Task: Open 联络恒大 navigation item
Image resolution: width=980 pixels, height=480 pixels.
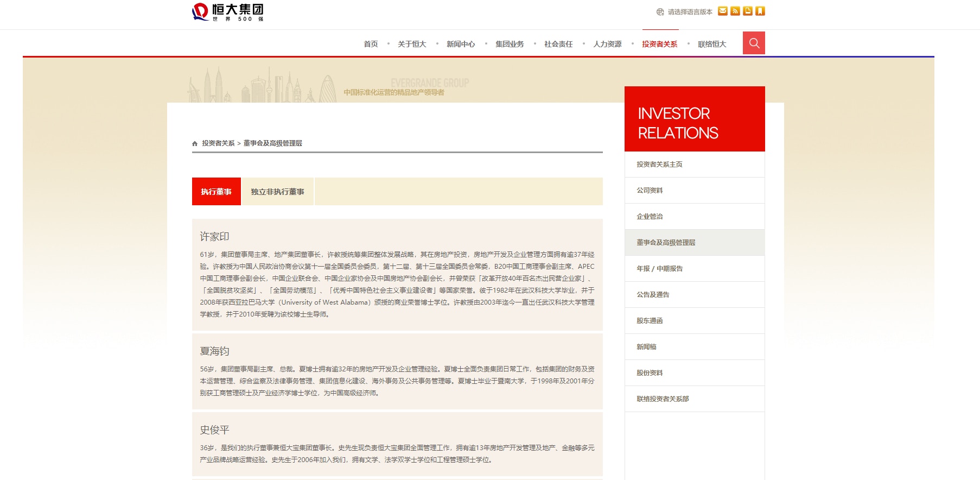Action: pos(712,44)
